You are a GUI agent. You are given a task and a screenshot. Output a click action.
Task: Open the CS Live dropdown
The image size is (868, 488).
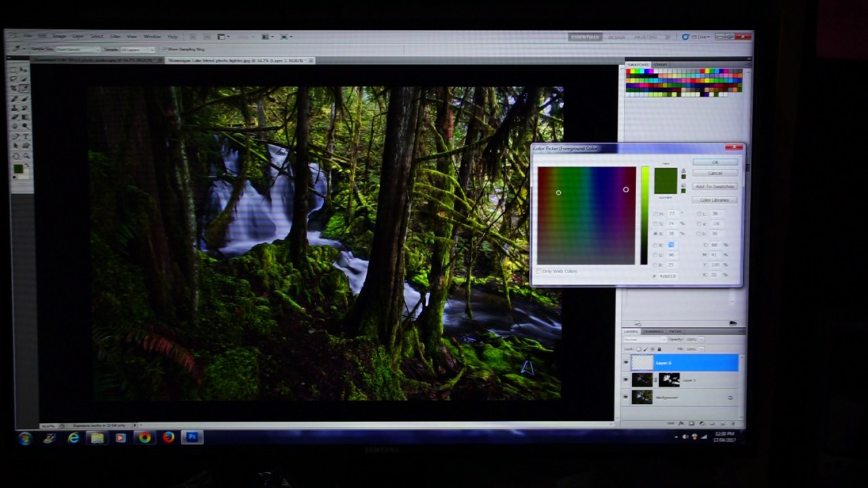(x=696, y=37)
